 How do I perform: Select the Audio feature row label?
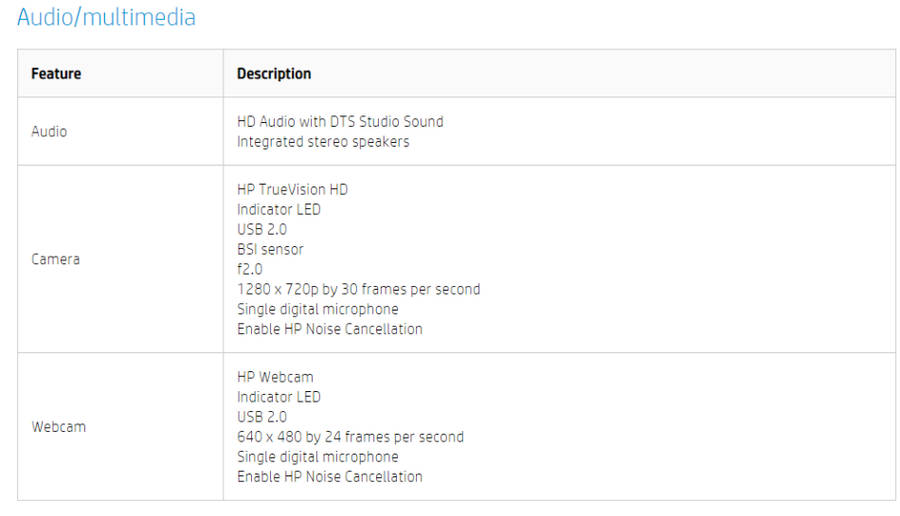pyautogui.click(x=49, y=131)
